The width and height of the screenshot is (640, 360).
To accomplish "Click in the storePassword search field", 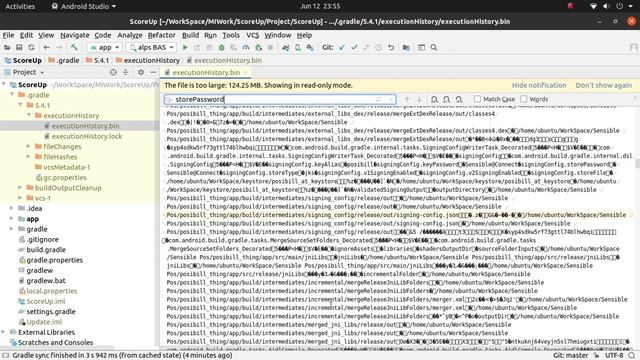I will click(280, 99).
